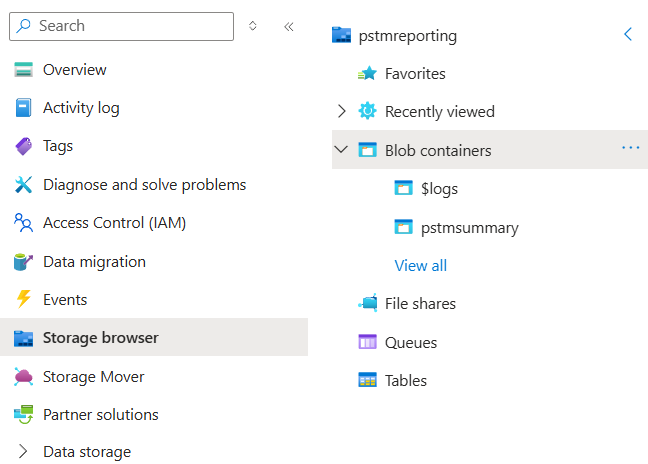Click the Activity log book icon

pos(23,108)
